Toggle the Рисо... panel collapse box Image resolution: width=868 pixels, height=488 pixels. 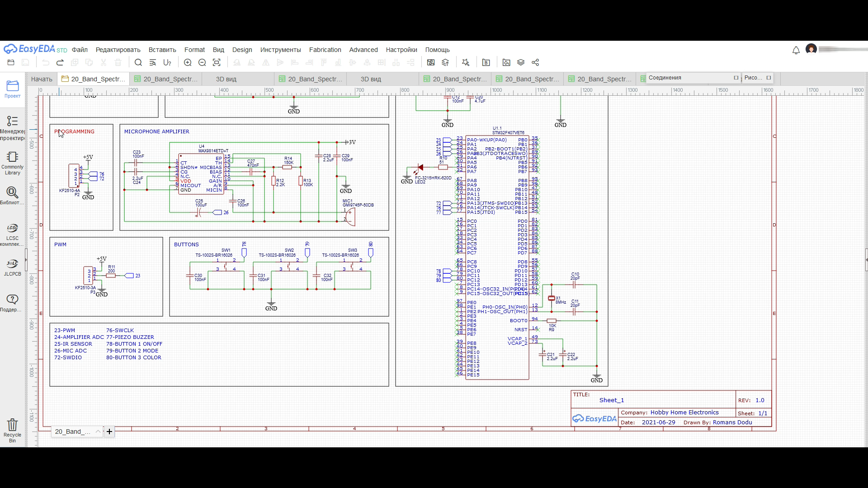768,78
